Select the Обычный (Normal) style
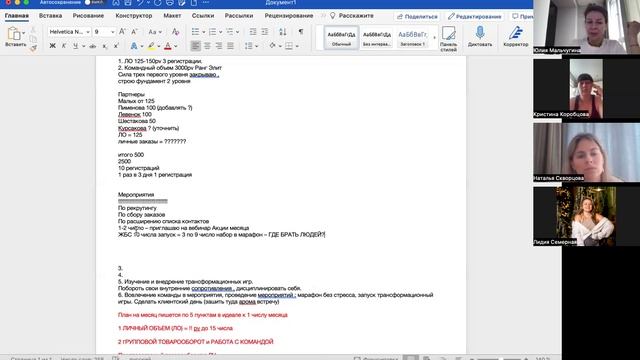The image size is (640, 360). click(x=341, y=38)
